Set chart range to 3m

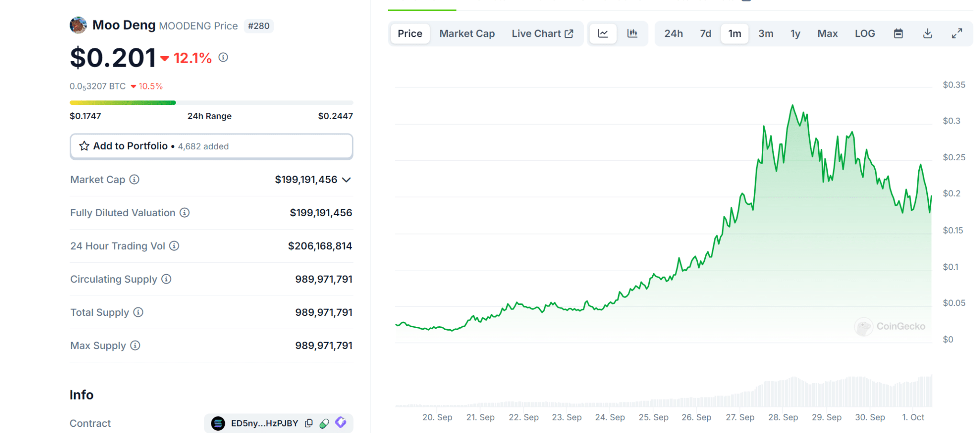coord(766,33)
